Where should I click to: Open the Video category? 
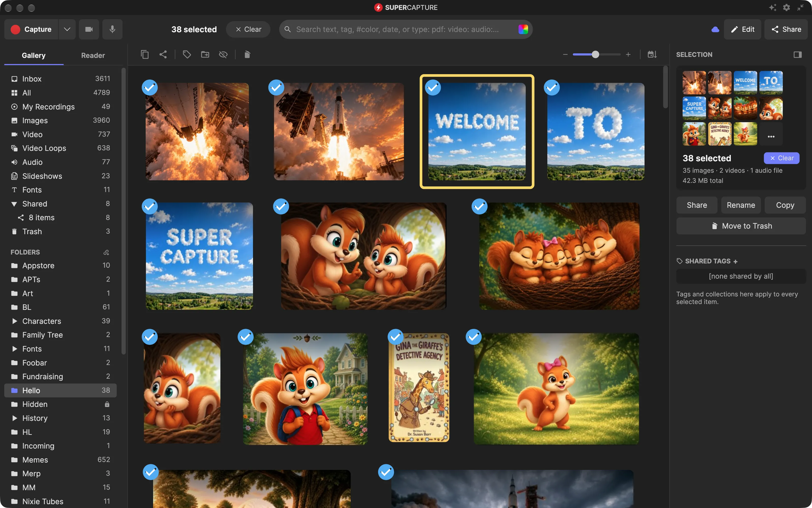click(x=60, y=134)
